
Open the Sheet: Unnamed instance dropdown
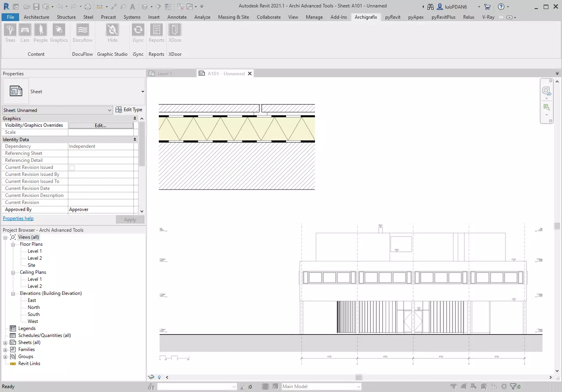[57, 110]
